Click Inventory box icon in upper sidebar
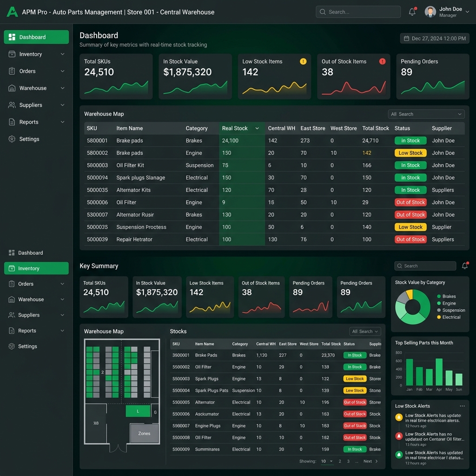This screenshot has width=476, height=476. click(x=12, y=54)
